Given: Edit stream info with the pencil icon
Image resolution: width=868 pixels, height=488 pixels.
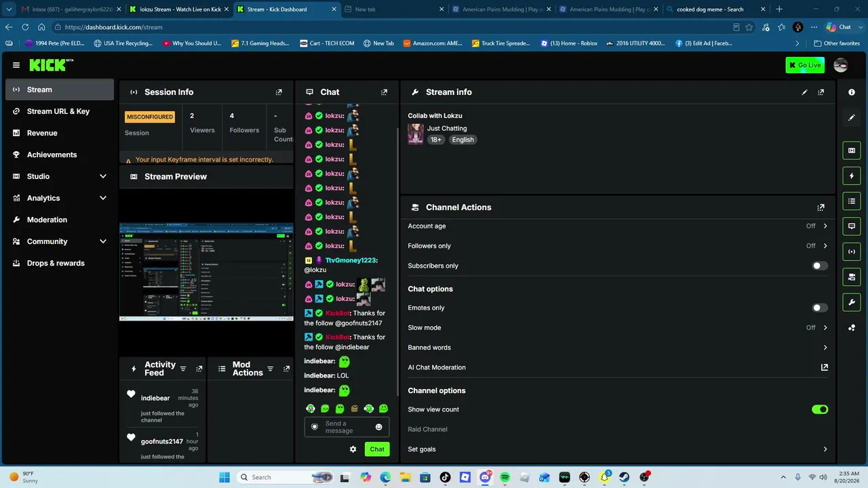Looking at the screenshot, I should click(804, 92).
